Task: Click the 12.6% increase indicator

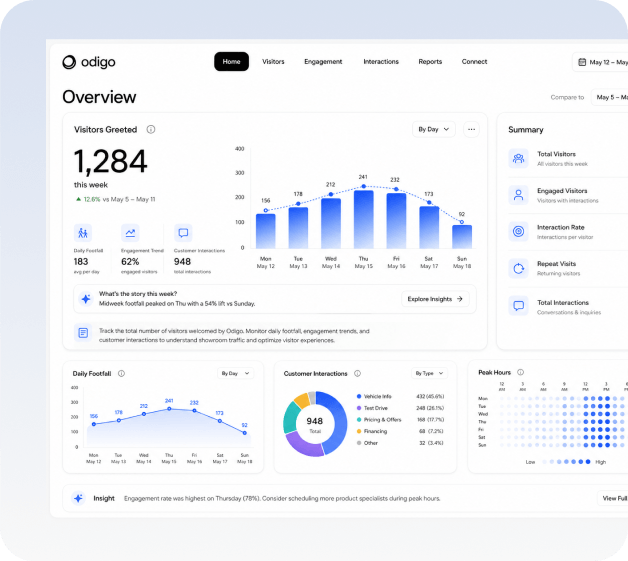Action: click(88, 199)
